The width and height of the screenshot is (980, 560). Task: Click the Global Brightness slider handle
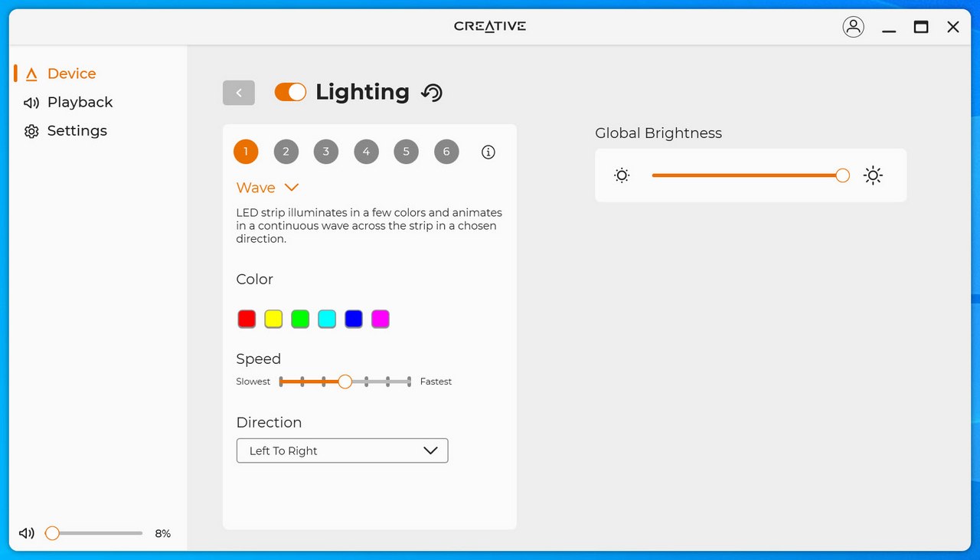843,175
